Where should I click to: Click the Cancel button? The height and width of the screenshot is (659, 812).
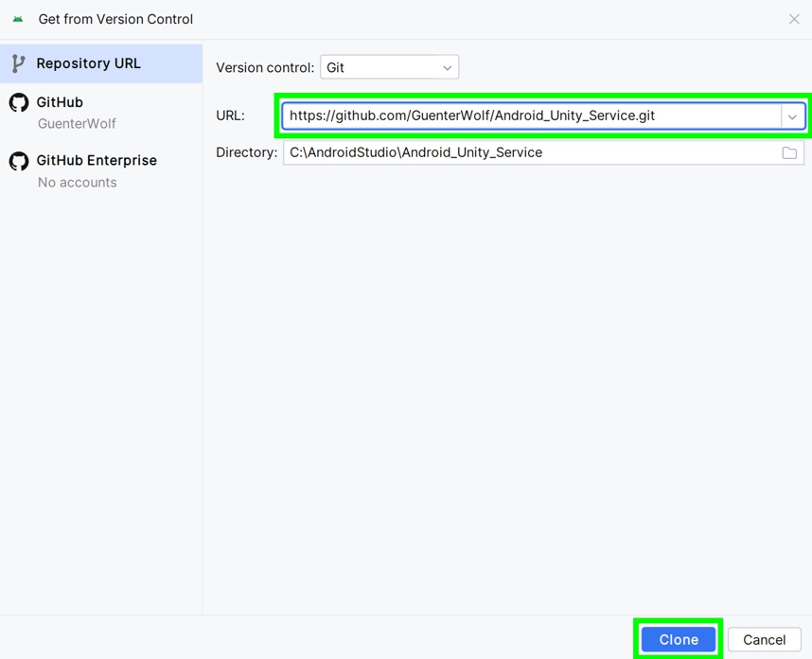pos(764,640)
